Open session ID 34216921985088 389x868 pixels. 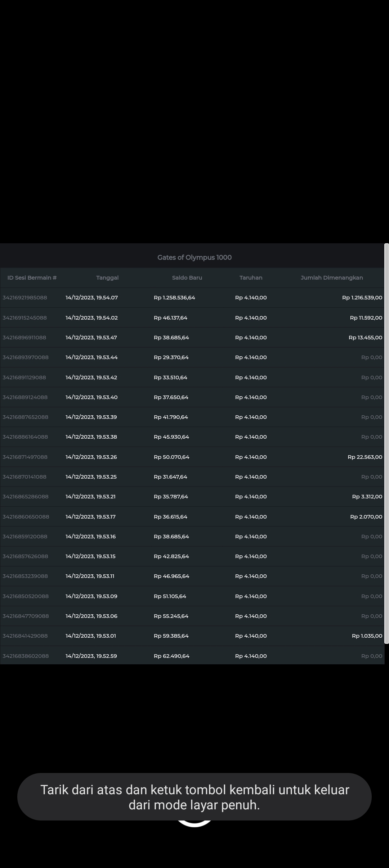(25, 298)
